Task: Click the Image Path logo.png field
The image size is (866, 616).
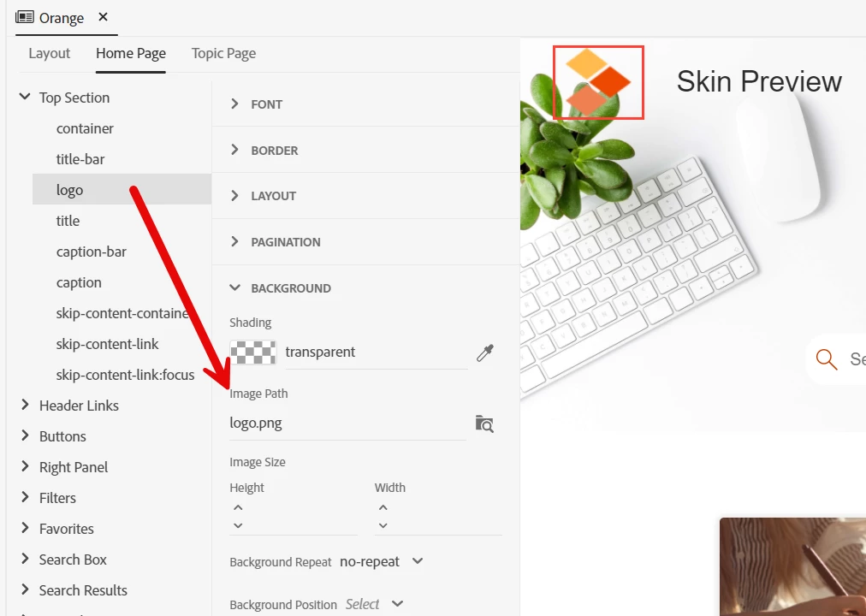Action: pyautogui.click(x=348, y=423)
